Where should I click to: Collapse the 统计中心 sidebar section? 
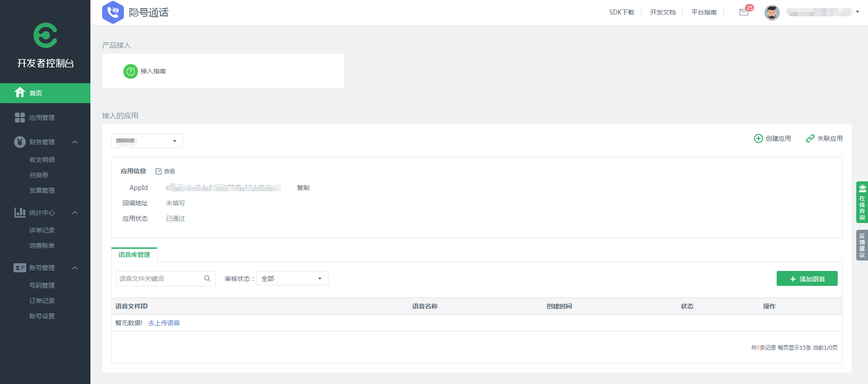coord(75,213)
